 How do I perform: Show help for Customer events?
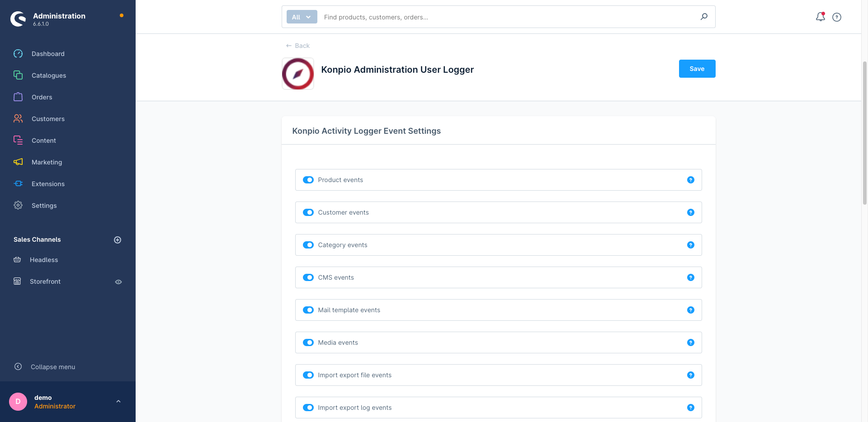pyautogui.click(x=691, y=212)
